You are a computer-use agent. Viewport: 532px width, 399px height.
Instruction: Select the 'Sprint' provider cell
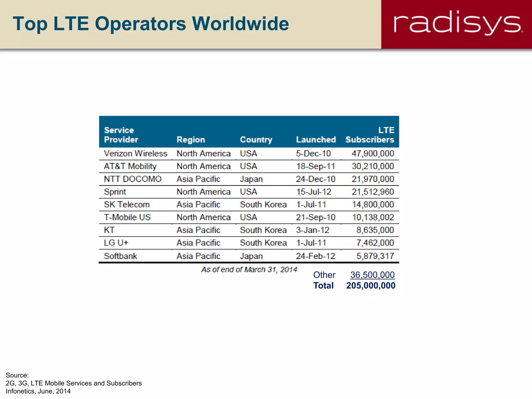click(x=115, y=192)
